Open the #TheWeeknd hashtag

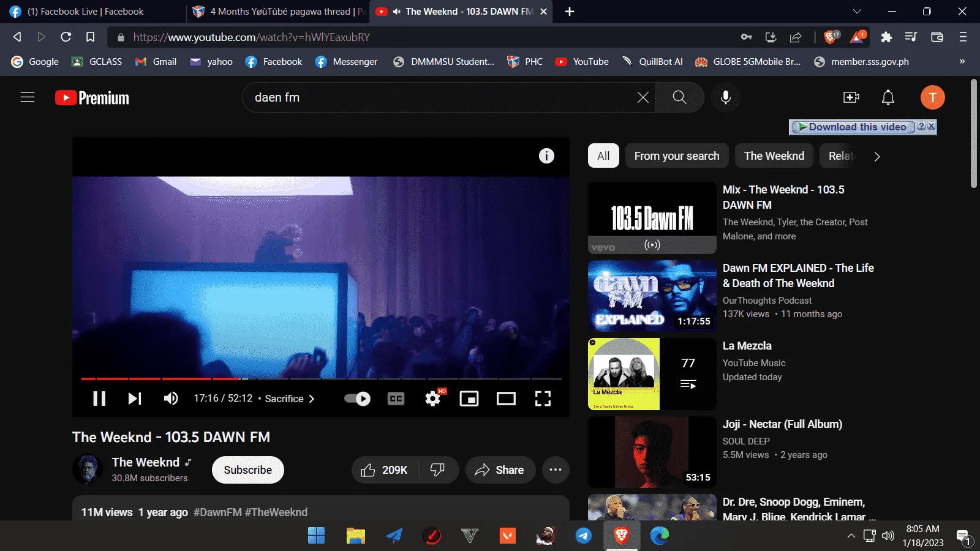[276, 512]
